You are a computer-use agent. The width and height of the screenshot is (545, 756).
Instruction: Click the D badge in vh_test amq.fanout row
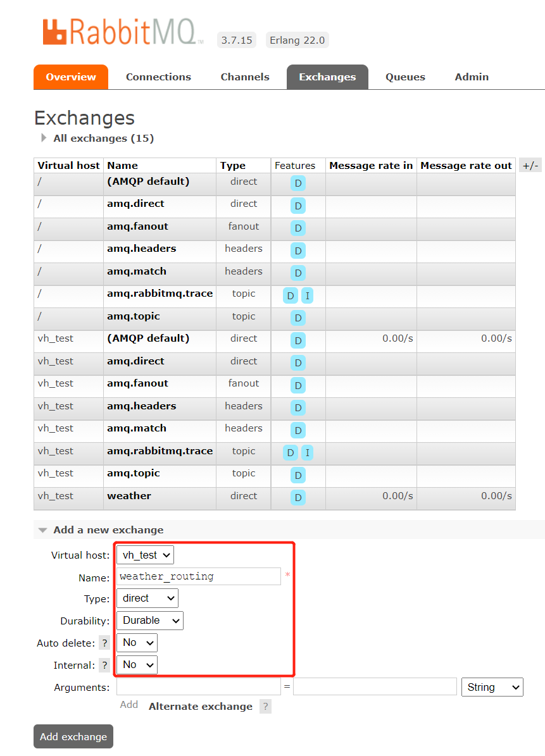(x=298, y=385)
